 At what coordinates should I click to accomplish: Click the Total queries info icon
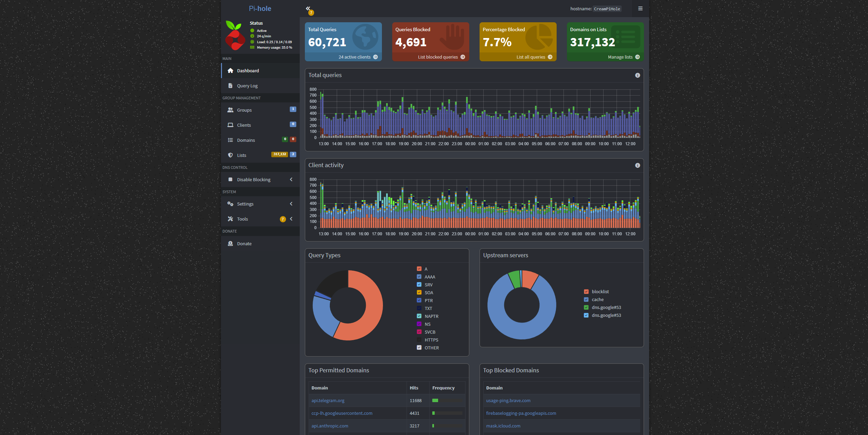(x=637, y=75)
